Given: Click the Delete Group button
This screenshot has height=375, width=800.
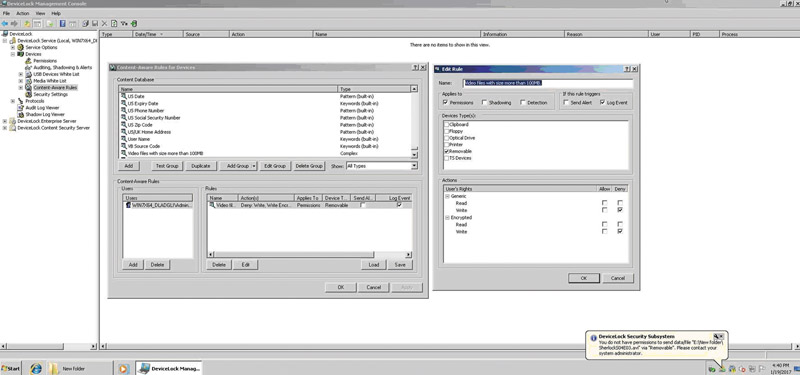Looking at the screenshot, I should (309, 166).
